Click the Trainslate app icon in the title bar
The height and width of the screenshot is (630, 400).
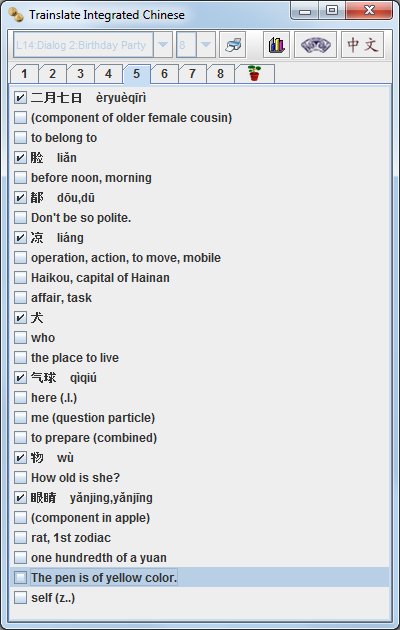coord(16,15)
